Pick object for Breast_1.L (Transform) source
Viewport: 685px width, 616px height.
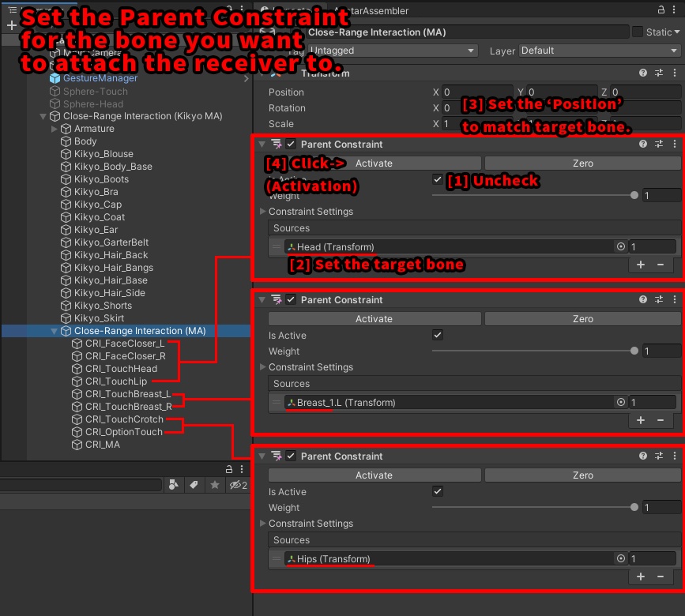[x=620, y=402]
